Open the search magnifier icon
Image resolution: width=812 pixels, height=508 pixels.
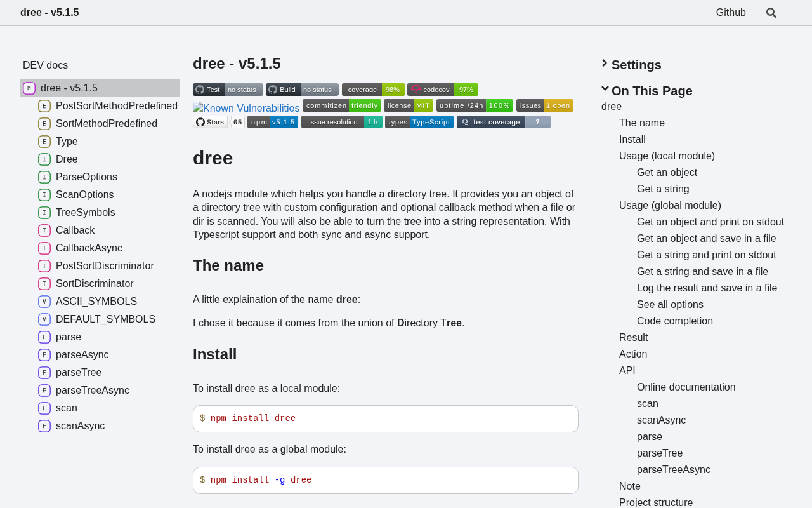click(x=771, y=13)
